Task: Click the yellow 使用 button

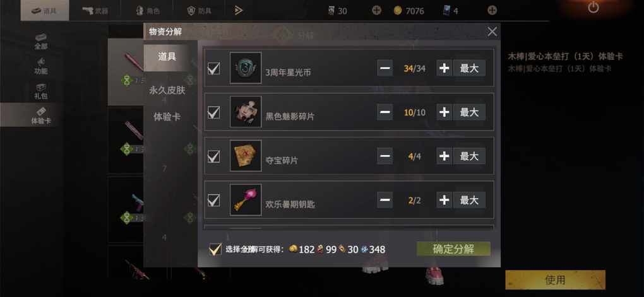Action: click(555, 280)
